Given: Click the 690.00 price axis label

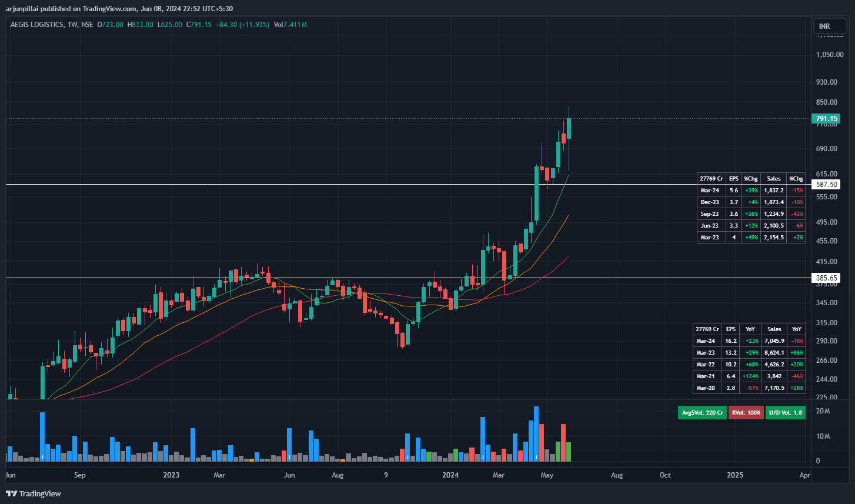Looking at the screenshot, I should (826, 149).
